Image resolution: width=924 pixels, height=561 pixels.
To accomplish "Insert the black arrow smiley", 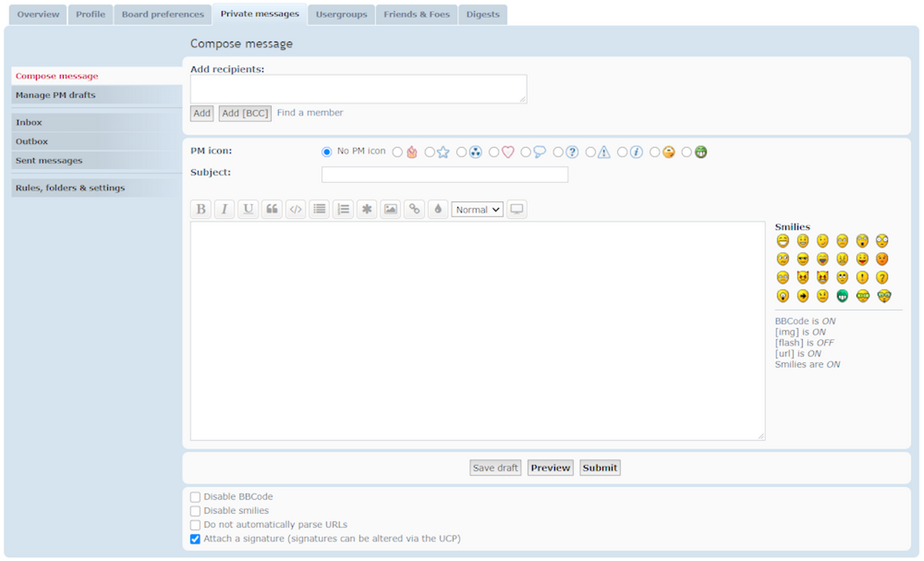I will pos(802,295).
